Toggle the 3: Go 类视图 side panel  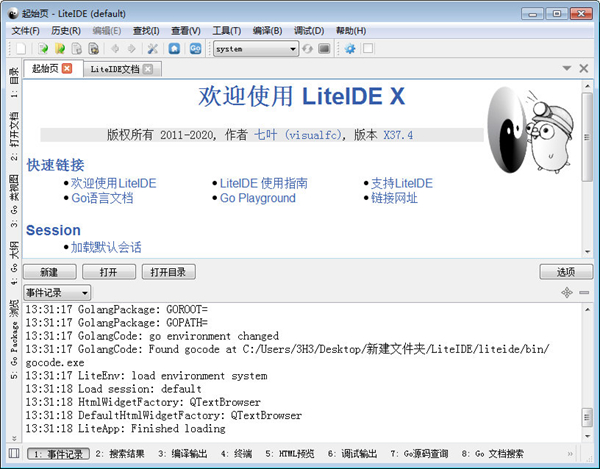(x=14, y=200)
